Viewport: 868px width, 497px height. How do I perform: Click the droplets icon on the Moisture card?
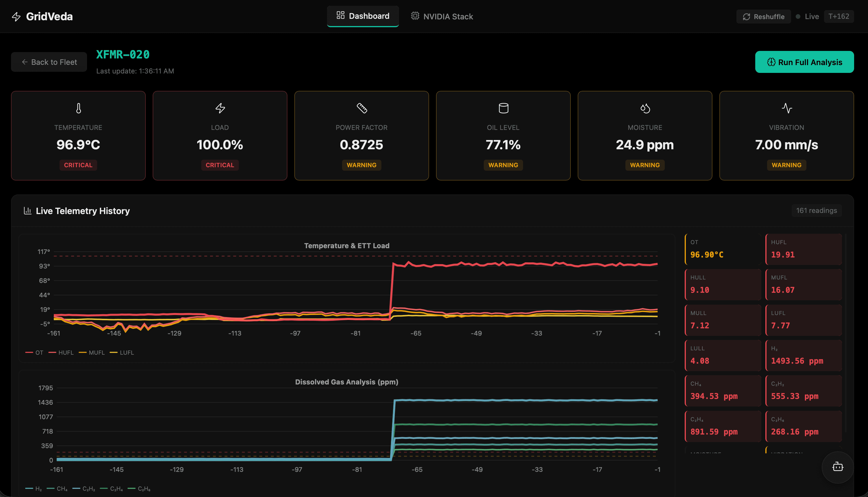point(644,108)
